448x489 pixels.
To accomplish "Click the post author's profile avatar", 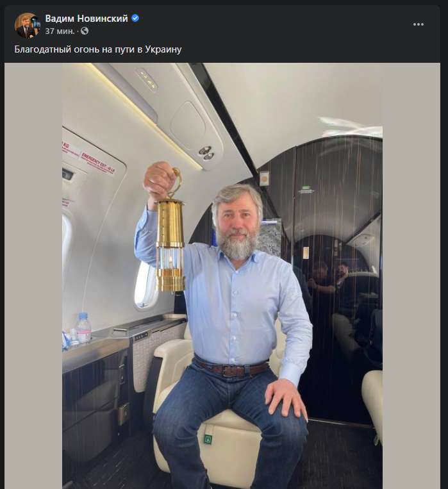I will click(27, 25).
